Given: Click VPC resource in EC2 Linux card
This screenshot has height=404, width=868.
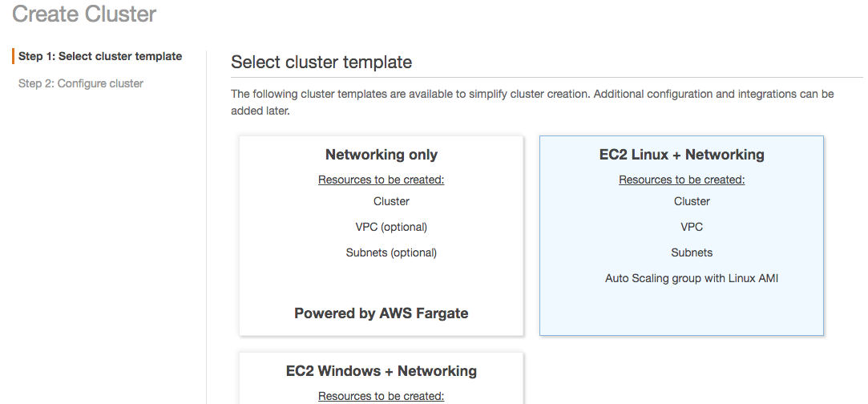Looking at the screenshot, I should [692, 227].
